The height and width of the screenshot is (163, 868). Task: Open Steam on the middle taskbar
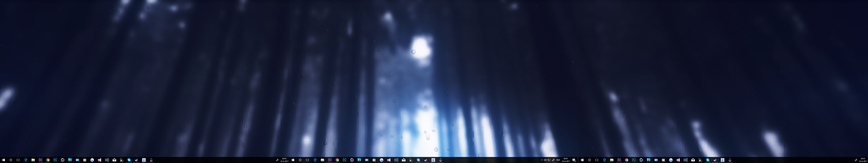[426, 160]
